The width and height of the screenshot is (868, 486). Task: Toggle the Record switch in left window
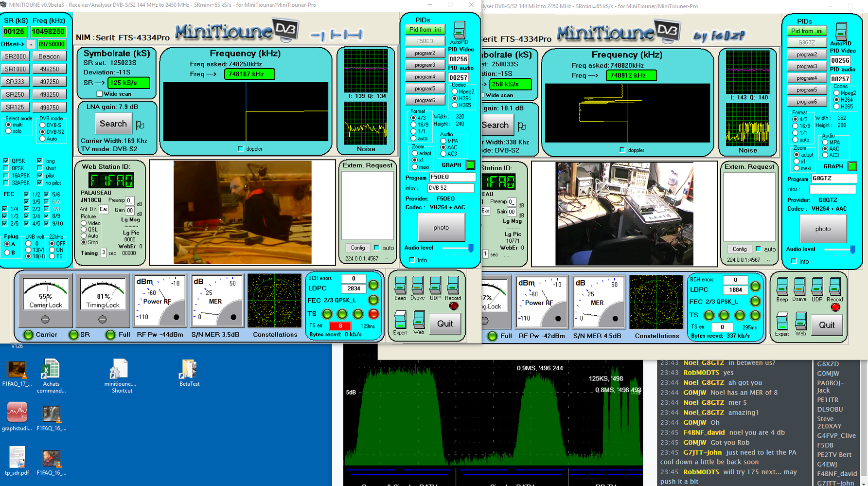(x=453, y=285)
